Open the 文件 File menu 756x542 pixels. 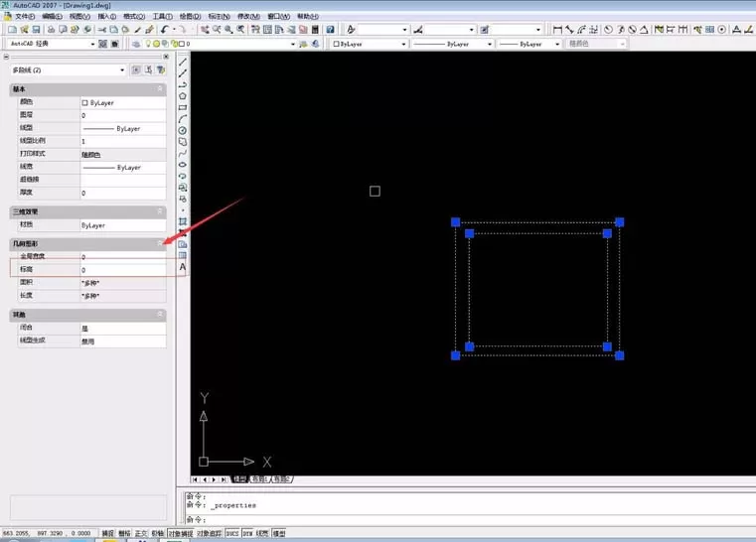coord(24,17)
